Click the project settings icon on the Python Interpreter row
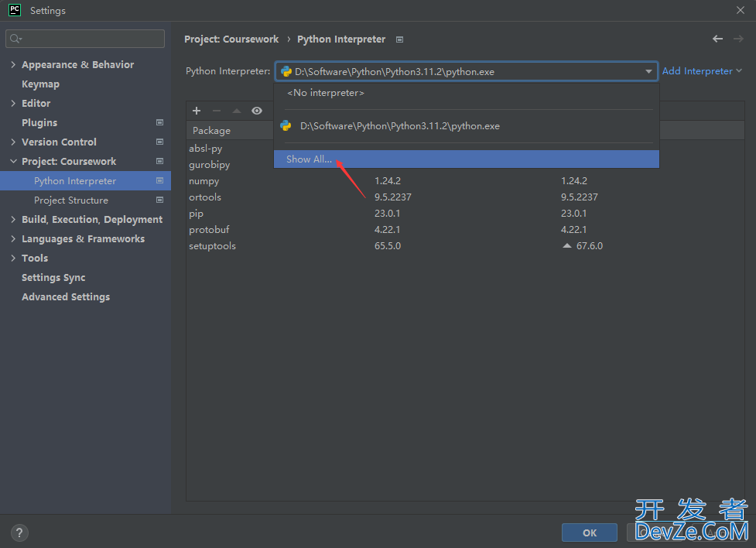Viewport: 756px width, 548px height. 159,180
